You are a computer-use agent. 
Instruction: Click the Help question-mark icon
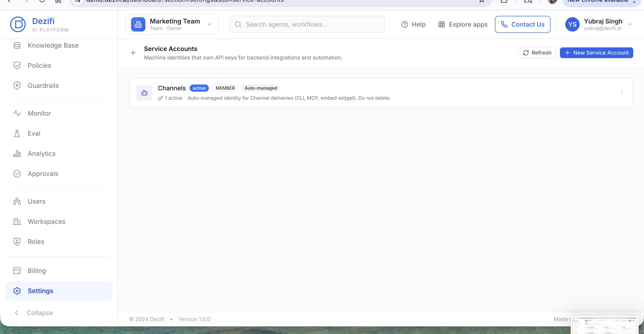405,24
